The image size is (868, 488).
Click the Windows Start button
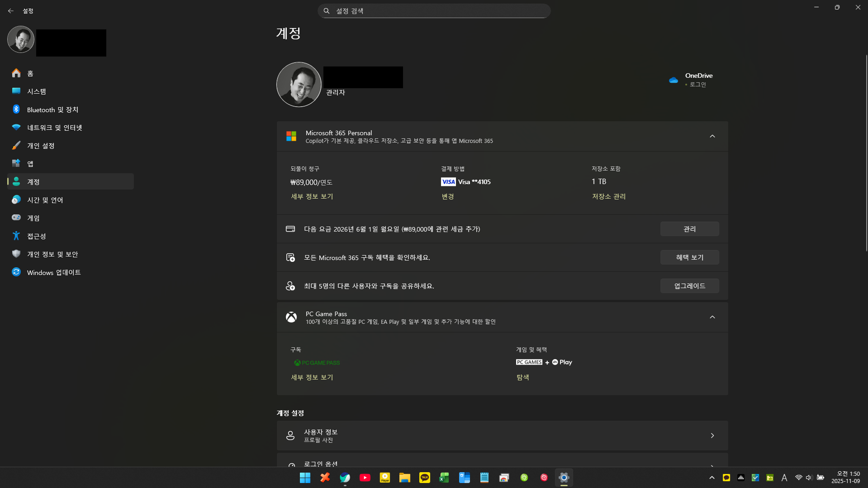coord(305,478)
